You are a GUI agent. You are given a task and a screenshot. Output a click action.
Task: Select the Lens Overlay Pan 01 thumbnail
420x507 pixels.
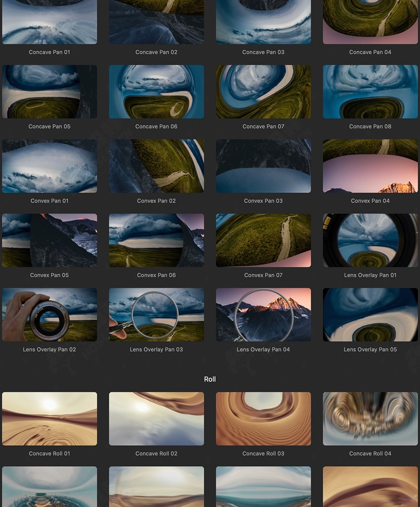coord(370,240)
